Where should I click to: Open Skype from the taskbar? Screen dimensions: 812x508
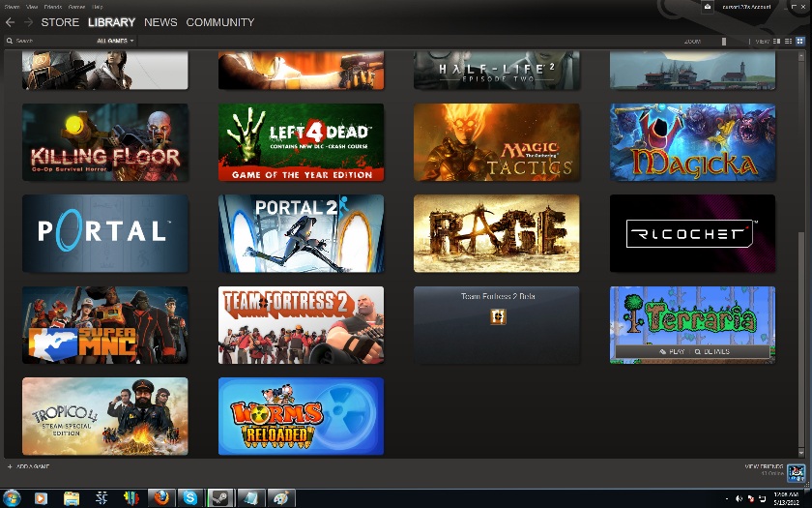(x=190, y=498)
